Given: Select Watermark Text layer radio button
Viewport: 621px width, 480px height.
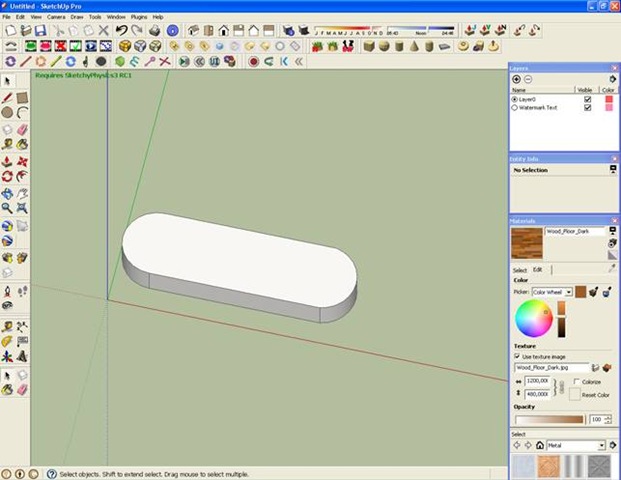Looking at the screenshot, I should tap(514, 107).
